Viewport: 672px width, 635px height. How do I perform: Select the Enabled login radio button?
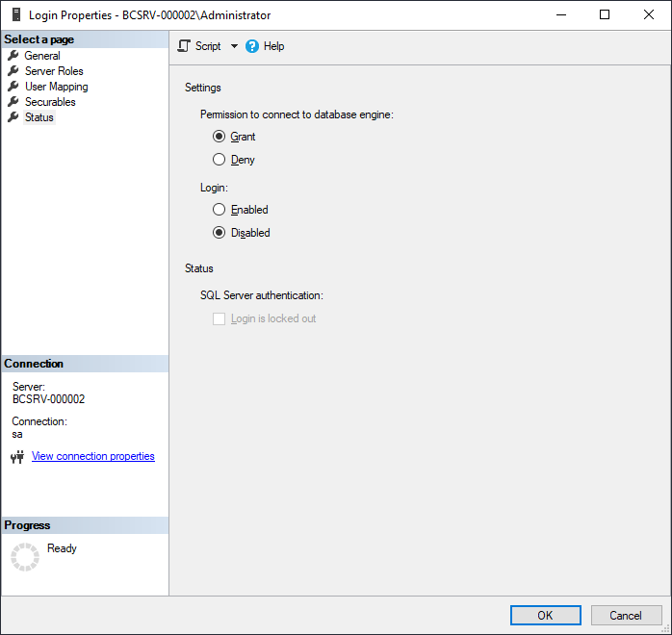pos(219,210)
